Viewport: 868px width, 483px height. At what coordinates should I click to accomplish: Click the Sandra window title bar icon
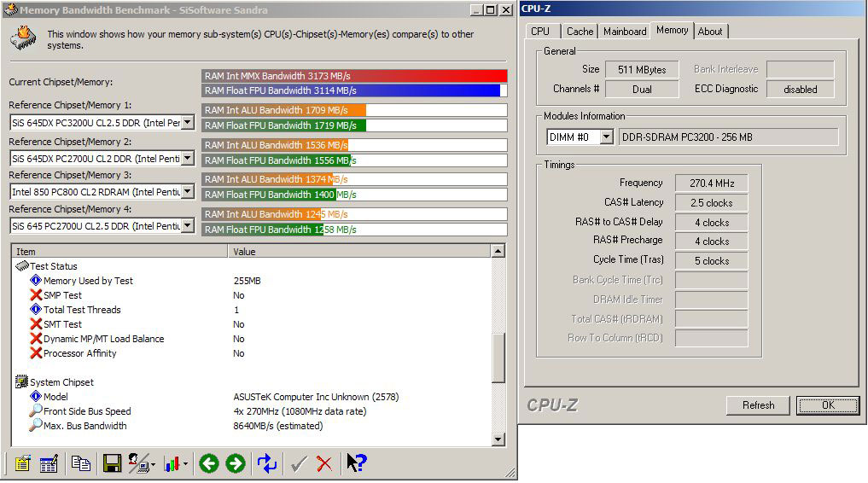tap(10, 9)
